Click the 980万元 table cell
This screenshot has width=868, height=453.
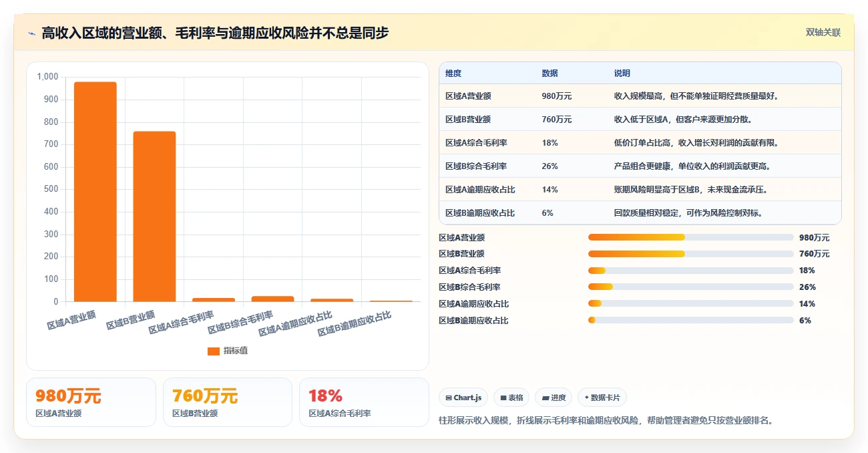pos(557,96)
